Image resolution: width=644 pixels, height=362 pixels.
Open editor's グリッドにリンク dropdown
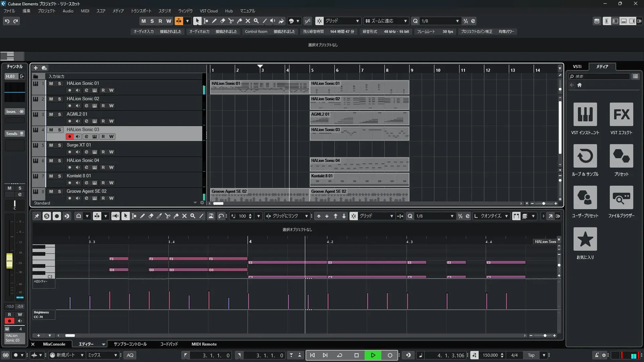point(306,216)
